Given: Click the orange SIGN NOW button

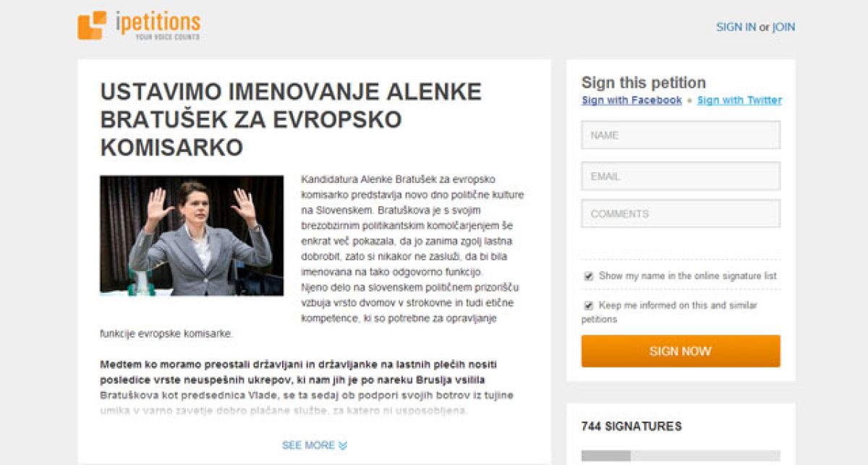Looking at the screenshot, I should (681, 351).
